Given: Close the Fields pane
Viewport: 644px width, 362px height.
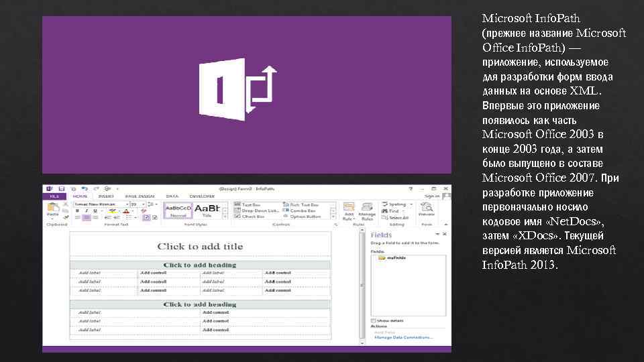Looking at the screenshot, I should coord(444,234).
